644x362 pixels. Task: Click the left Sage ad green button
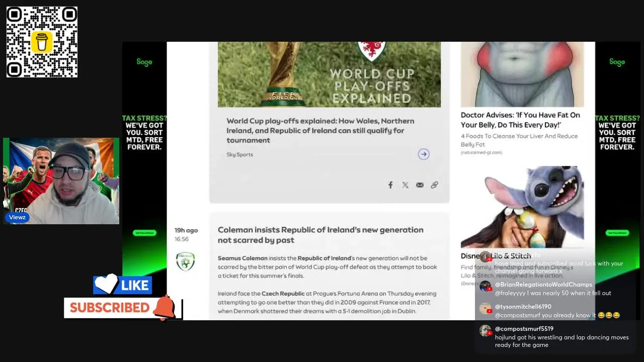coord(144,233)
